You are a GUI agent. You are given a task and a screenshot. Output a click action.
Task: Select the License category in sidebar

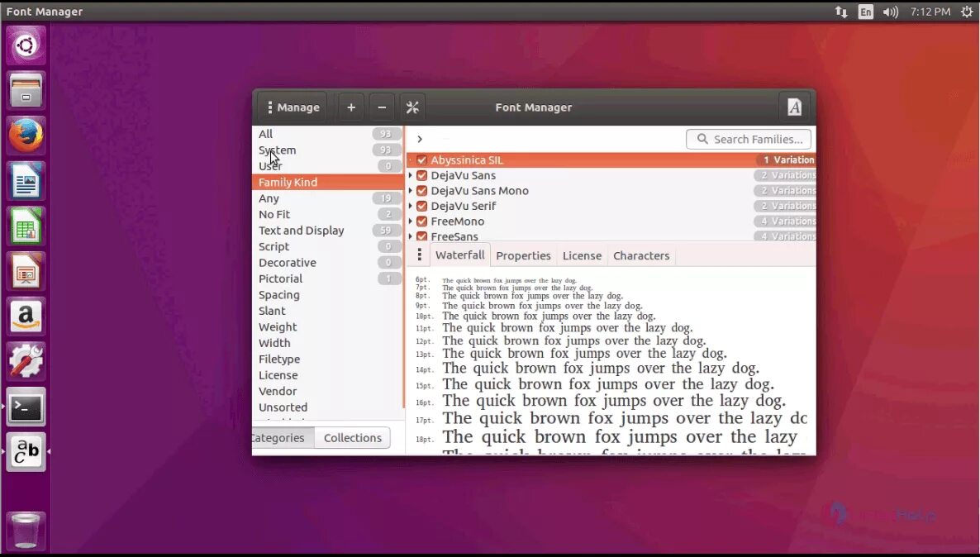[x=328, y=375]
